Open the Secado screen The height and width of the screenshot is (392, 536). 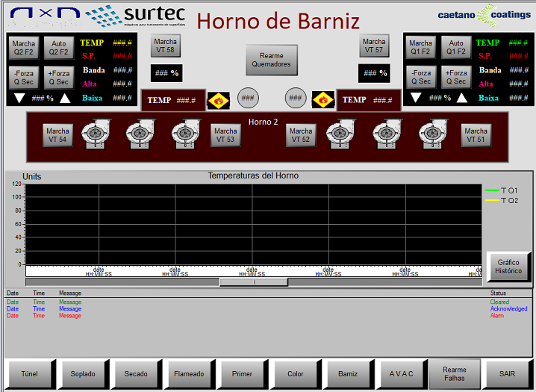click(136, 373)
